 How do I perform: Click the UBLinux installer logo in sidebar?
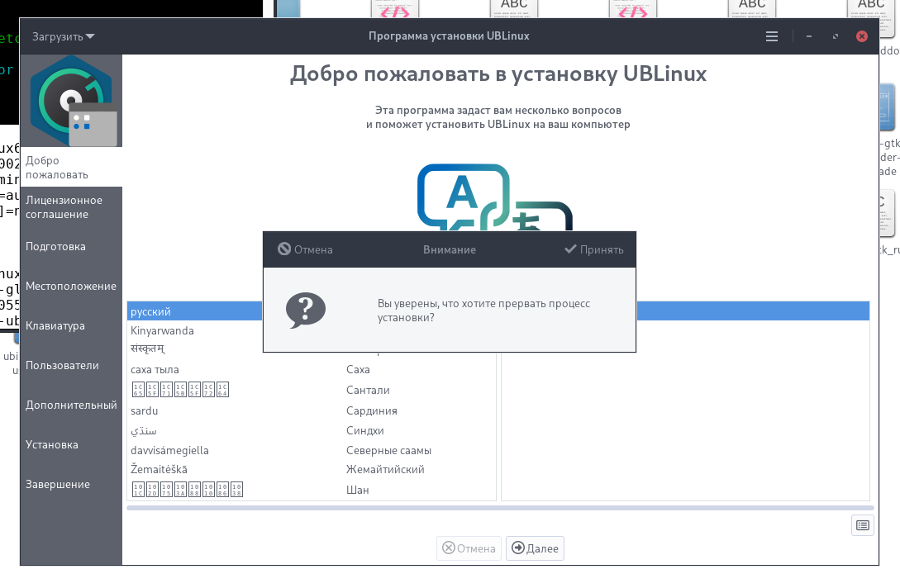click(71, 101)
